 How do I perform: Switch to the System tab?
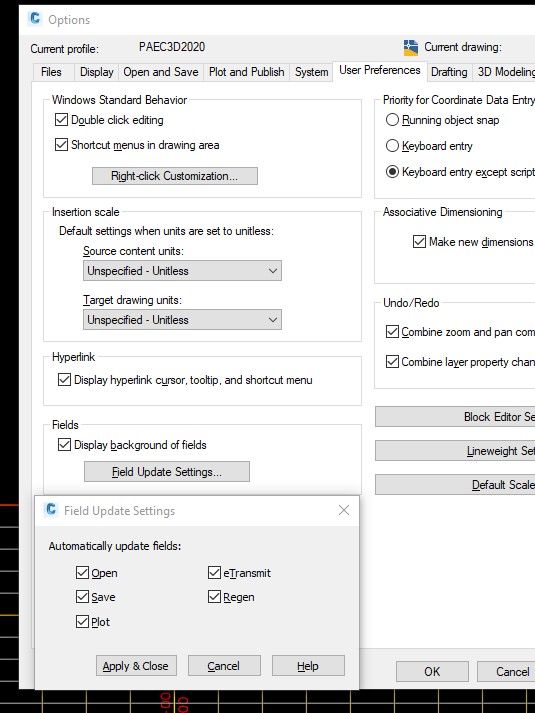[311, 72]
